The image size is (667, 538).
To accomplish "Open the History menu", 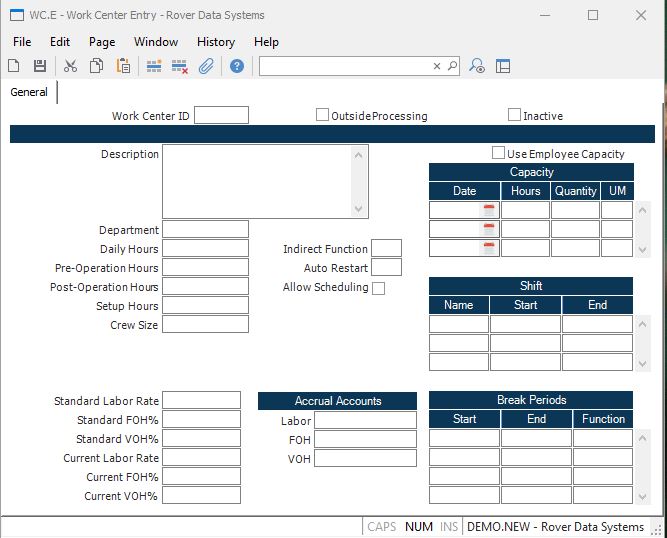I will [215, 42].
